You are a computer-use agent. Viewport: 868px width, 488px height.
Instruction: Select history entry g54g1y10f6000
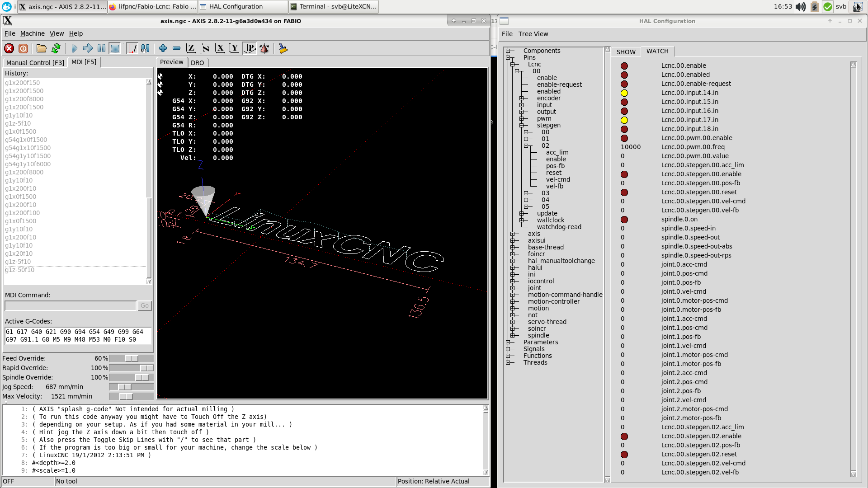[x=28, y=164]
